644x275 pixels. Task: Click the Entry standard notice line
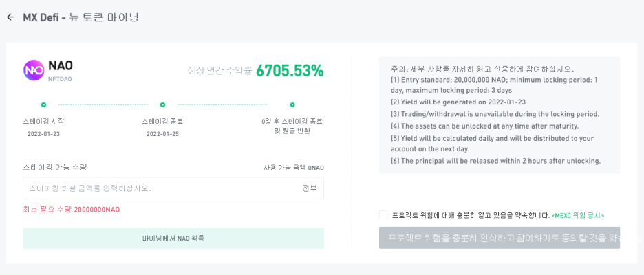coord(494,85)
